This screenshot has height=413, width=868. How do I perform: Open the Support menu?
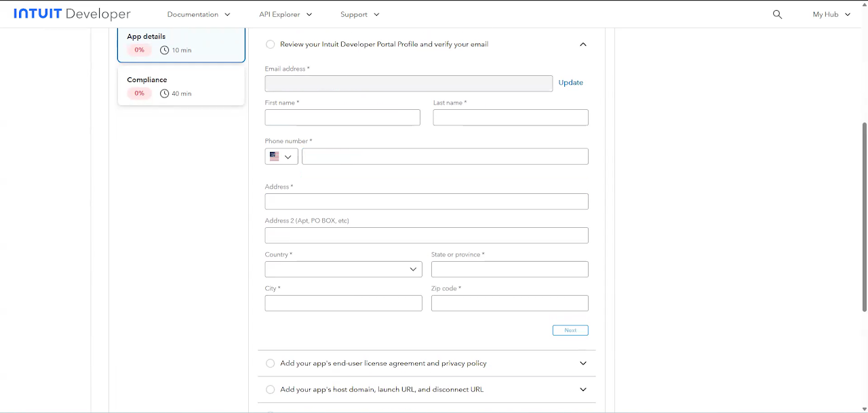coord(359,14)
